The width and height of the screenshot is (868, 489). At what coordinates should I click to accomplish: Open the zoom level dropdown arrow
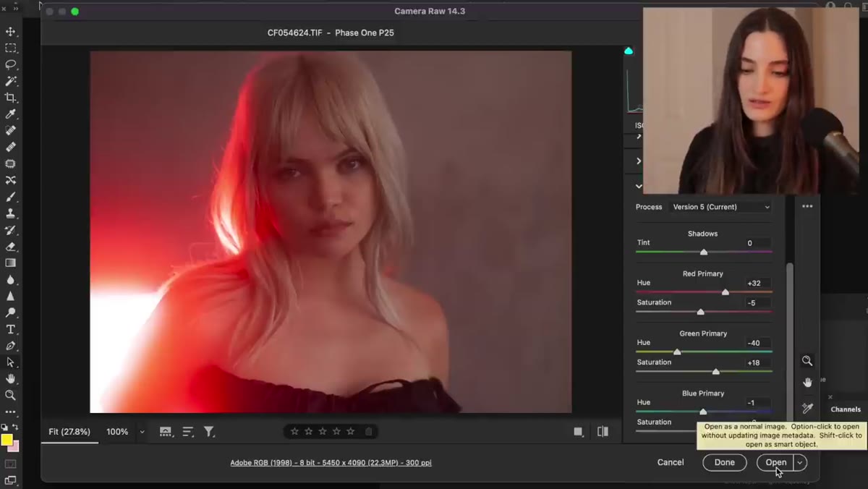click(142, 432)
